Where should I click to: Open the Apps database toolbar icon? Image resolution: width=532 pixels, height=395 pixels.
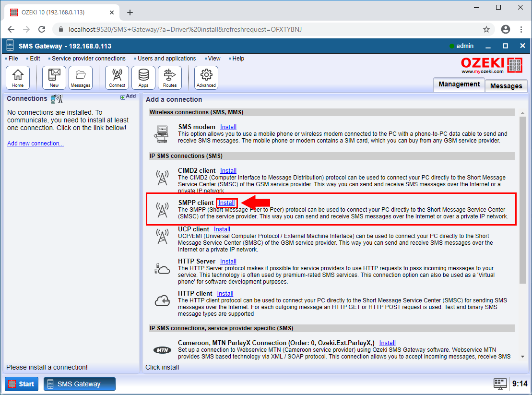tap(143, 78)
